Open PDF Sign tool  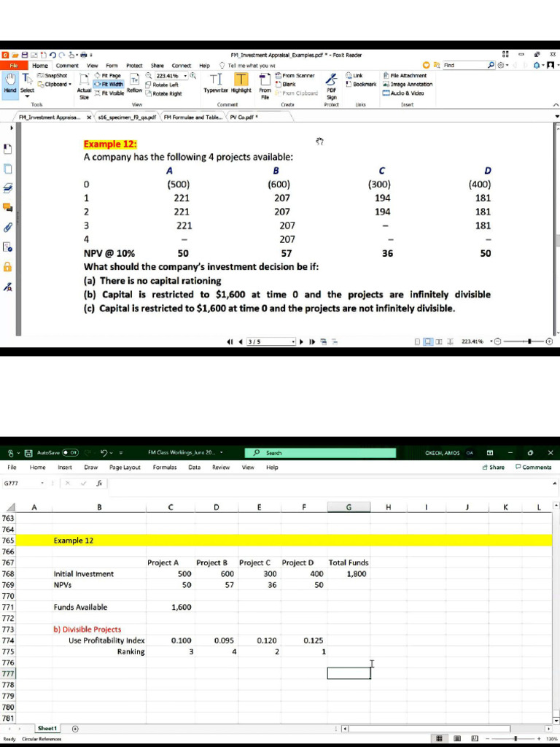coord(332,86)
